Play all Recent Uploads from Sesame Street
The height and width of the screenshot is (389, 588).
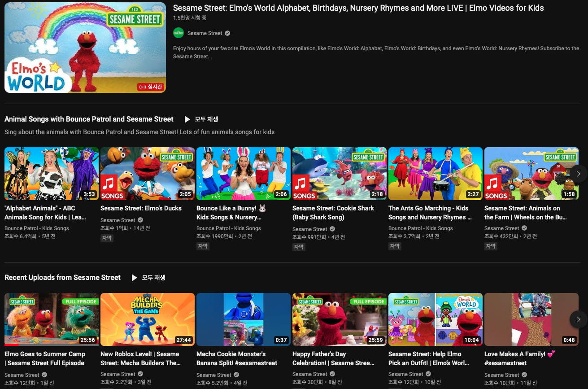tap(148, 278)
